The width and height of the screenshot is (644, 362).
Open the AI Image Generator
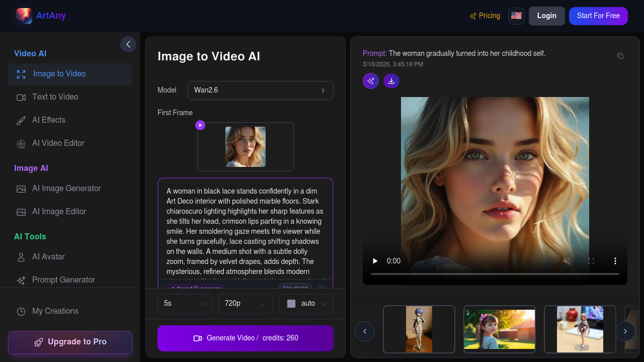(x=66, y=188)
